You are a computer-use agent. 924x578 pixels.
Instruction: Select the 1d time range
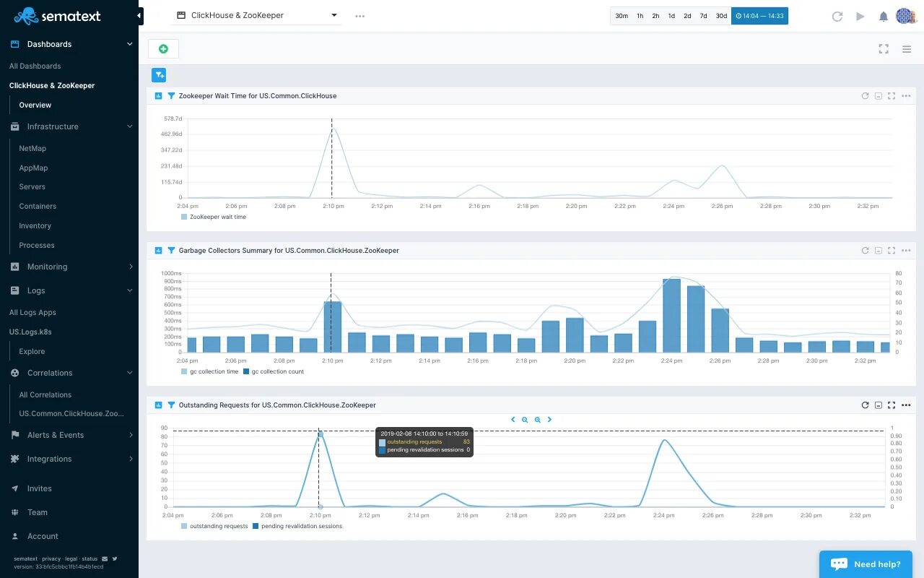tap(671, 16)
